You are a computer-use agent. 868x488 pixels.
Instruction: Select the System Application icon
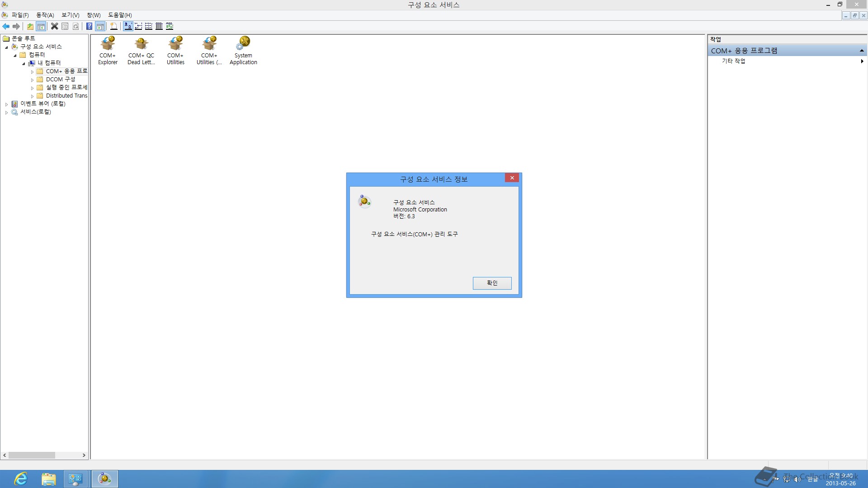tap(243, 51)
